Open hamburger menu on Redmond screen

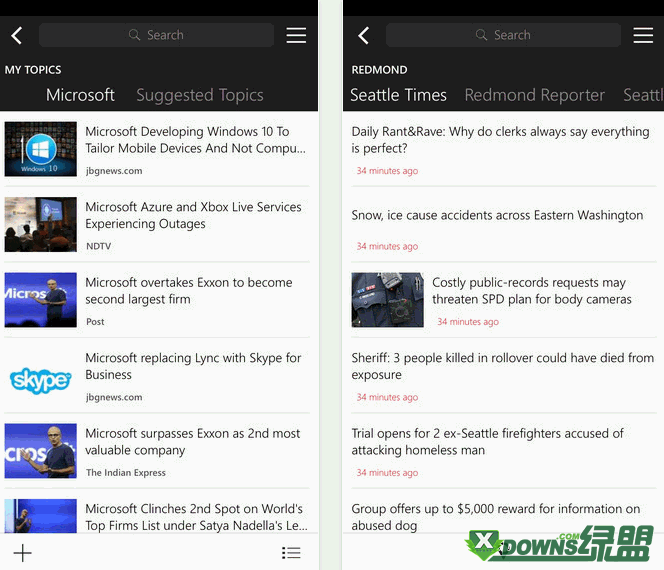[643, 35]
